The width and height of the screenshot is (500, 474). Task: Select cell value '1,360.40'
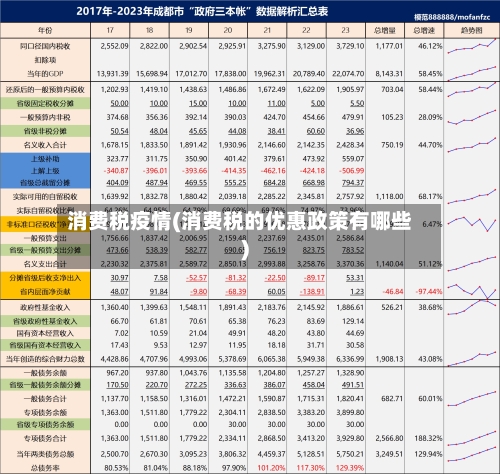point(114,307)
